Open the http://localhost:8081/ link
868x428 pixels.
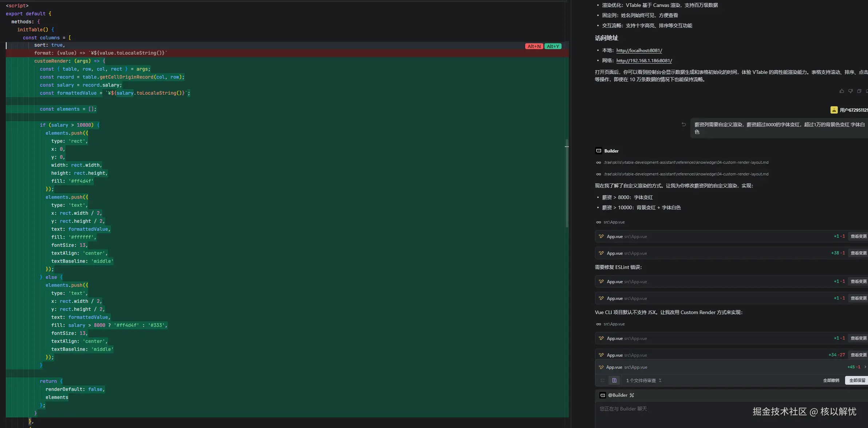coord(639,51)
